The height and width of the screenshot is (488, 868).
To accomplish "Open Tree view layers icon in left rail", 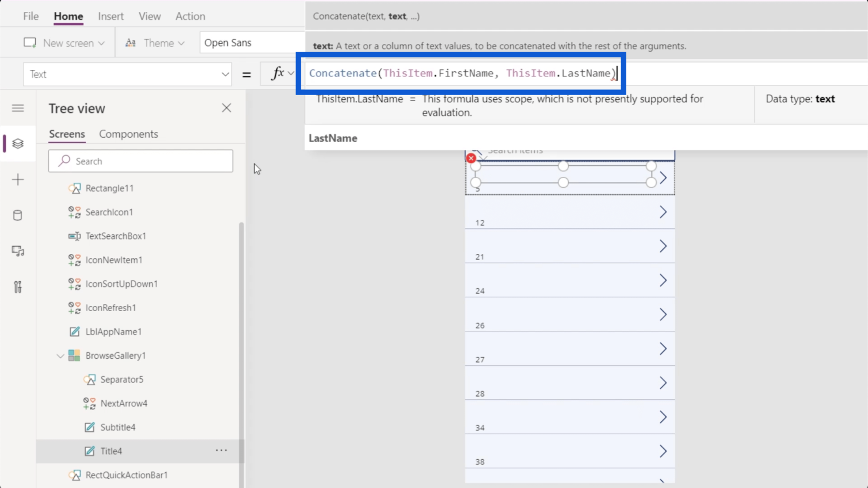I will pyautogui.click(x=18, y=143).
